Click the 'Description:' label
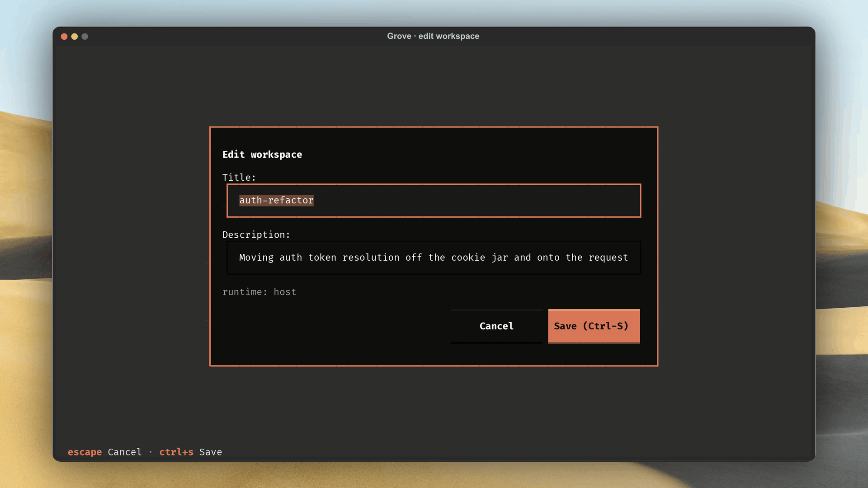Image resolution: width=868 pixels, height=488 pixels. pyautogui.click(x=256, y=235)
